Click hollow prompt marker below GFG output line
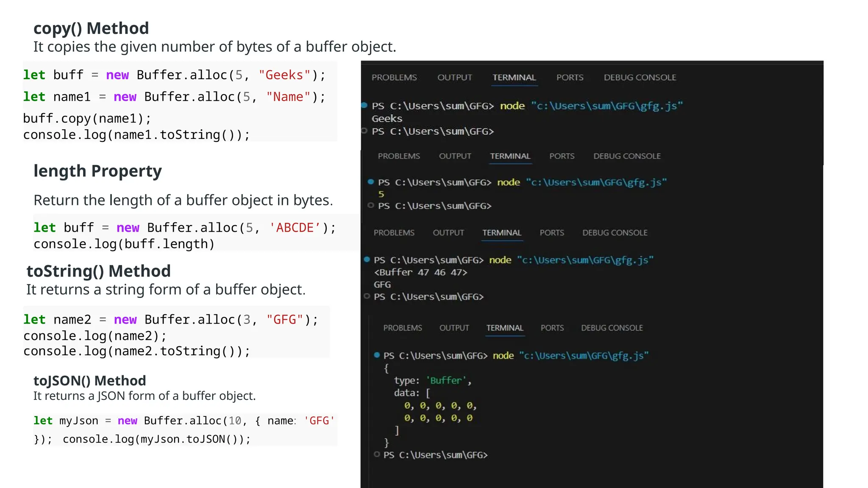This screenshot has height=488, width=868. [x=367, y=296]
